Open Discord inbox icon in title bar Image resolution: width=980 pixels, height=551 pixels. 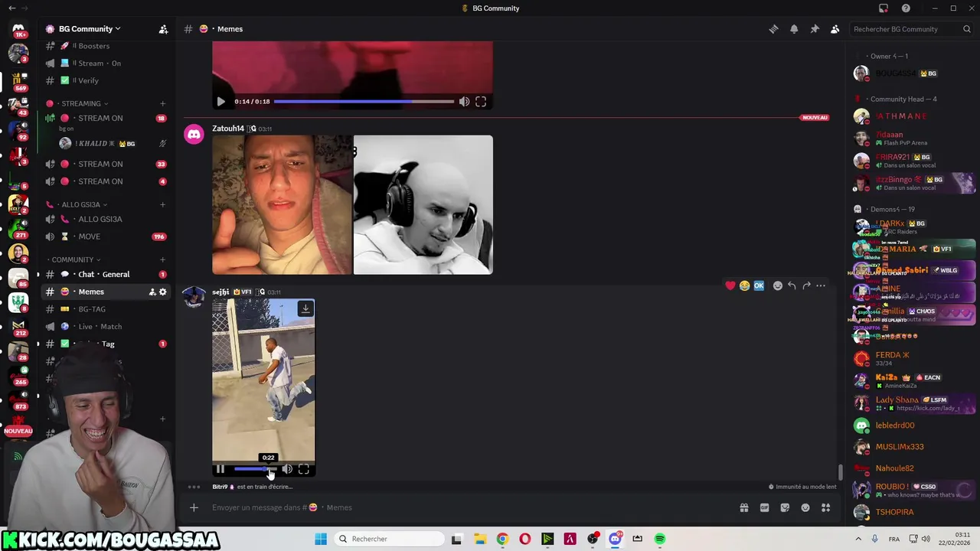pyautogui.click(x=884, y=8)
